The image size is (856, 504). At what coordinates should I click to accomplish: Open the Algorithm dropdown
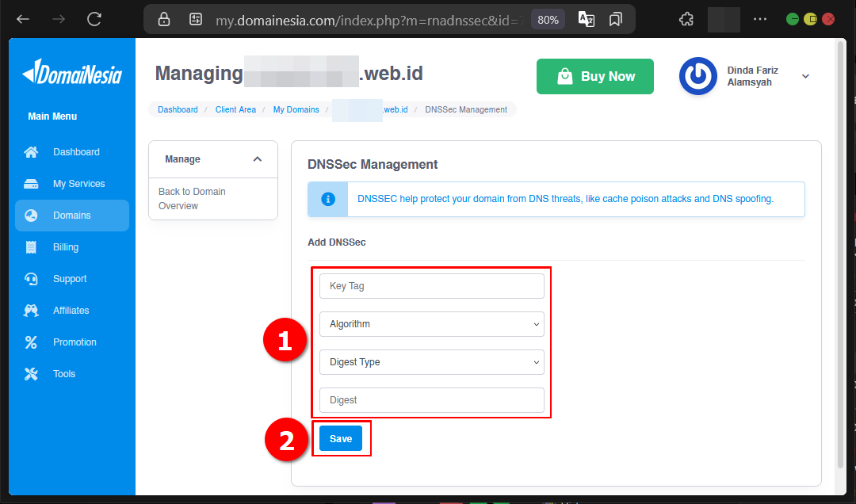[x=432, y=324]
